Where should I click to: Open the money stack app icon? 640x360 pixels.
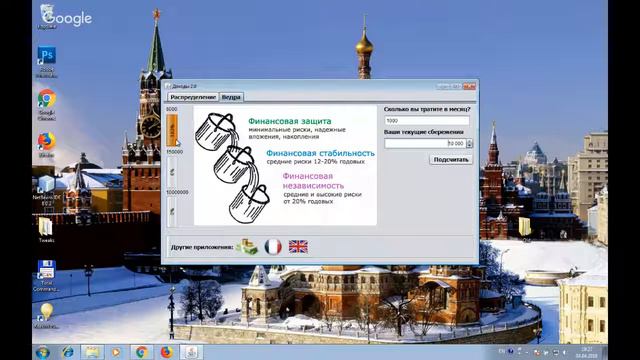point(247,247)
